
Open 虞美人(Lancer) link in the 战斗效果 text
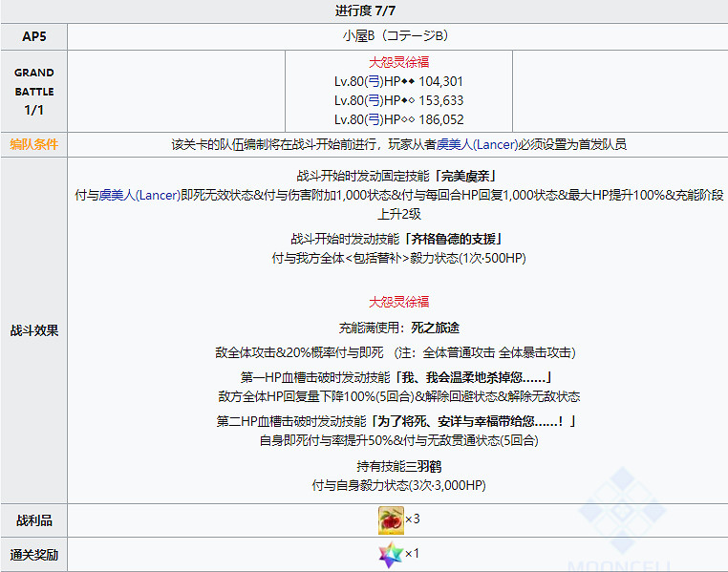139,195
